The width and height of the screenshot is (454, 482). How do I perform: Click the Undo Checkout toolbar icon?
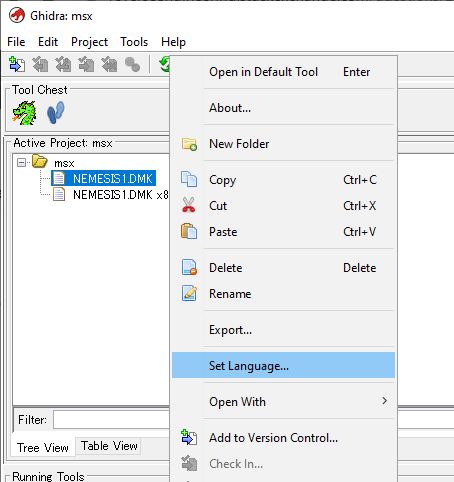(109, 64)
